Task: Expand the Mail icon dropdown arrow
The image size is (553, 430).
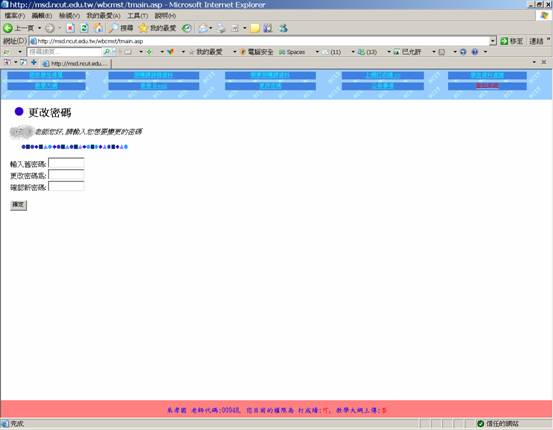Action: tap(211, 28)
